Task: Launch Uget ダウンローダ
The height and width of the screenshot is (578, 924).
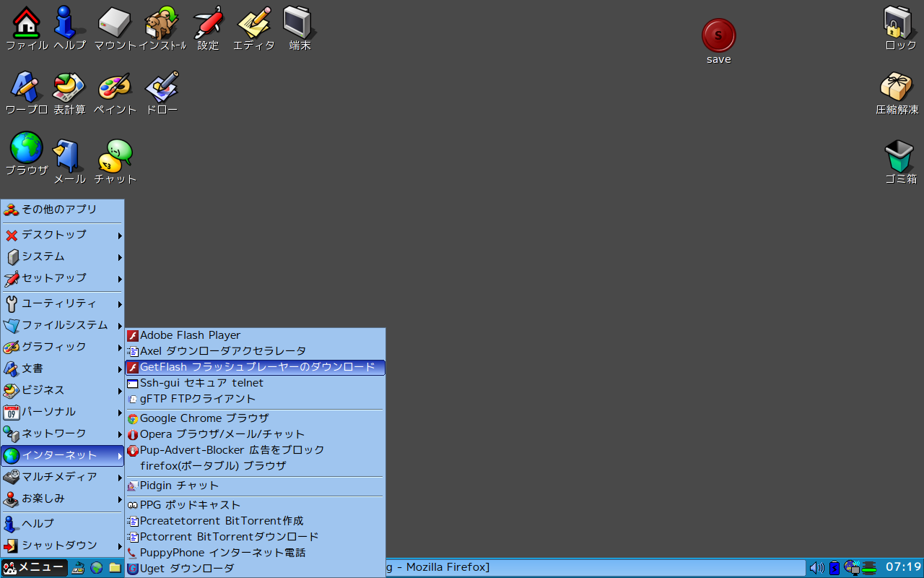Action: (x=256, y=569)
